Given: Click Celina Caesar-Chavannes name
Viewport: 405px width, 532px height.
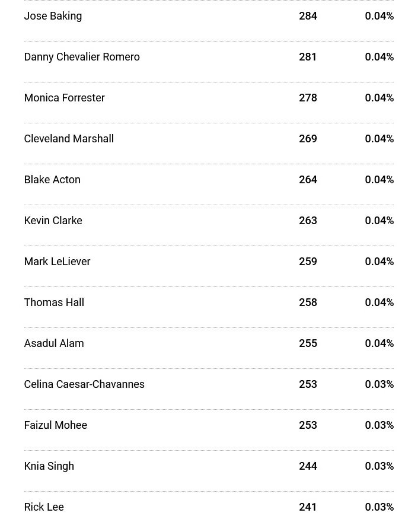Looking at the screenshot, I should click(x=84, y=384).
